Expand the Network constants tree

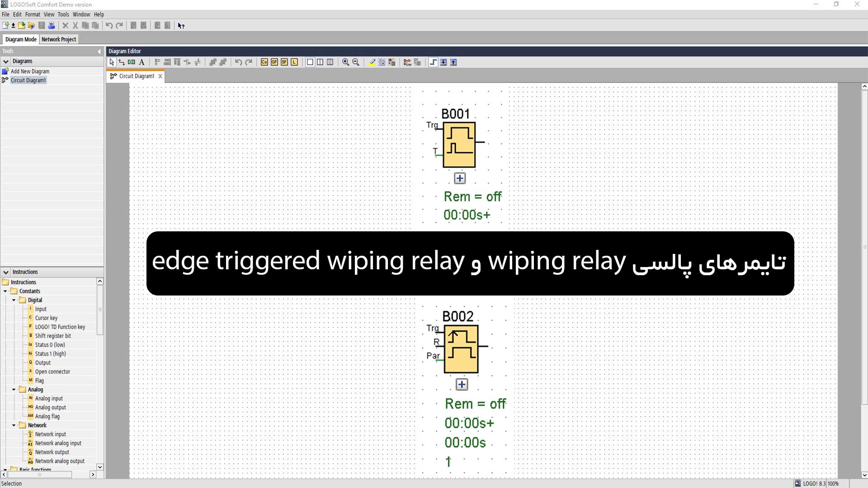click(x=13, y=425)
